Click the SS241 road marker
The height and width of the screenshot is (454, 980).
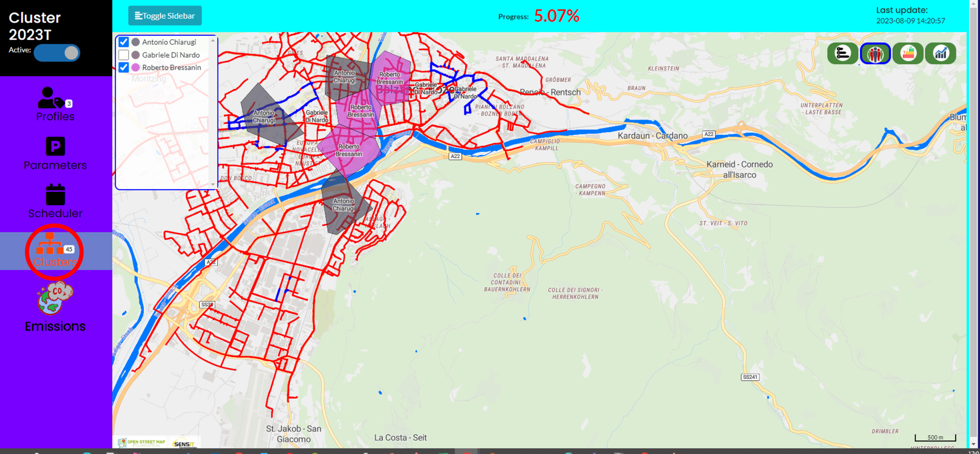(750, 377)
